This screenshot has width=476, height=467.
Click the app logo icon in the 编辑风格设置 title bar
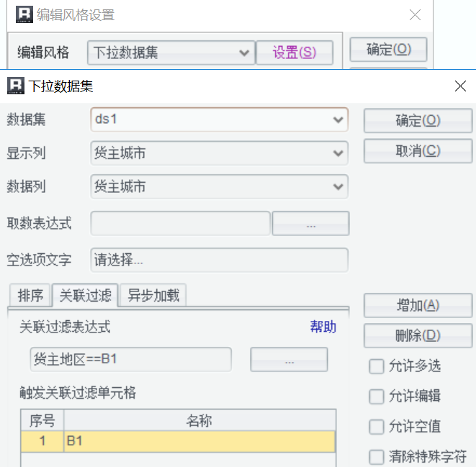click(24, 15)
